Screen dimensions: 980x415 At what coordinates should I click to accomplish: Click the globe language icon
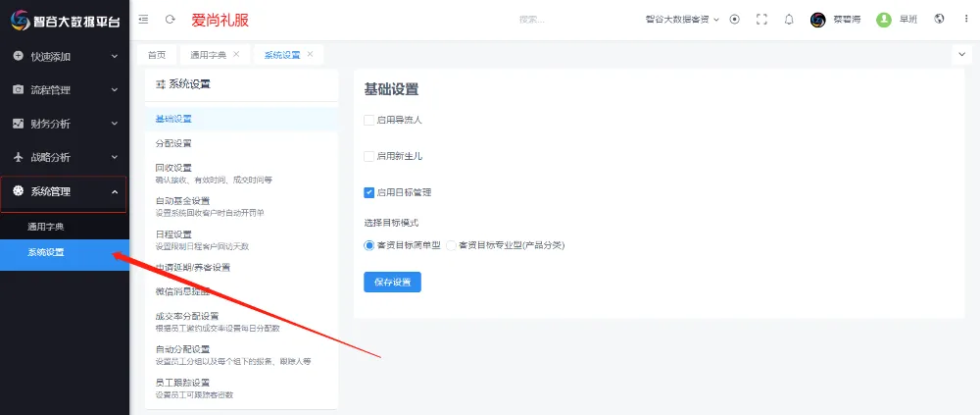939,20
